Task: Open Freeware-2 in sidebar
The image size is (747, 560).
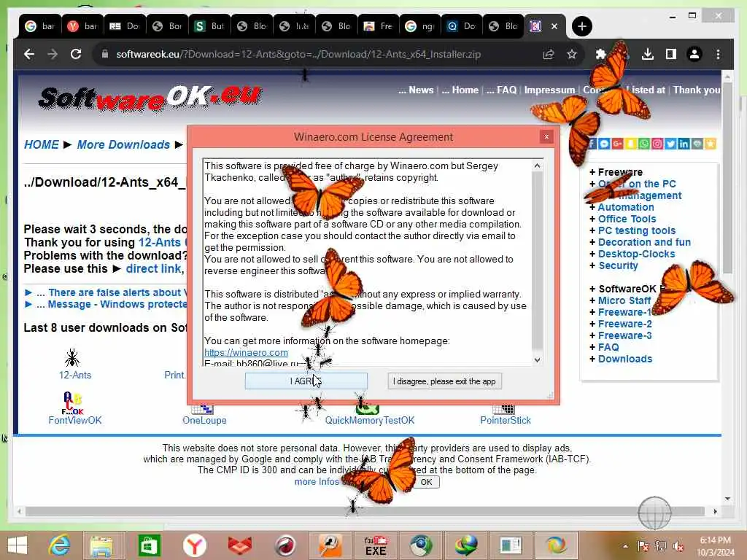Action: pos(624,324)
